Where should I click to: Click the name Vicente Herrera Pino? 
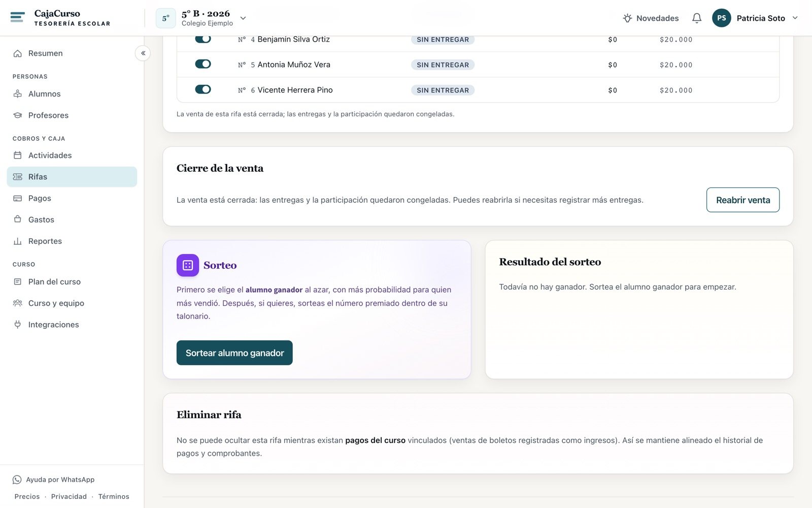tap(295, 90)
